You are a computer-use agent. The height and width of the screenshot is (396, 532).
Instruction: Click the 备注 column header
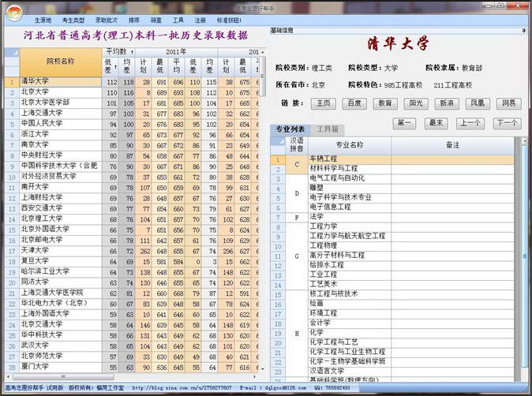pyautogui.click(x=452, y=145)
